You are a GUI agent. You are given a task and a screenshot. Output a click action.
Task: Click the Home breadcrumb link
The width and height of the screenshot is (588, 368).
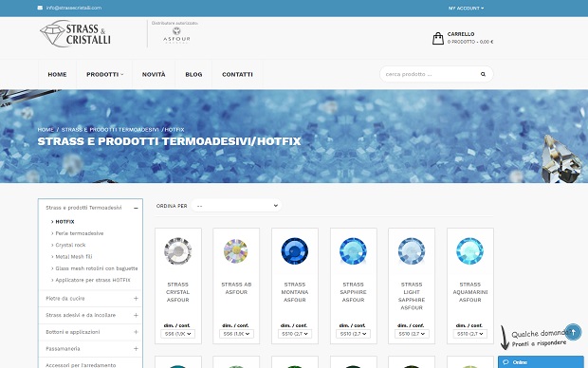tap(46, 129)
